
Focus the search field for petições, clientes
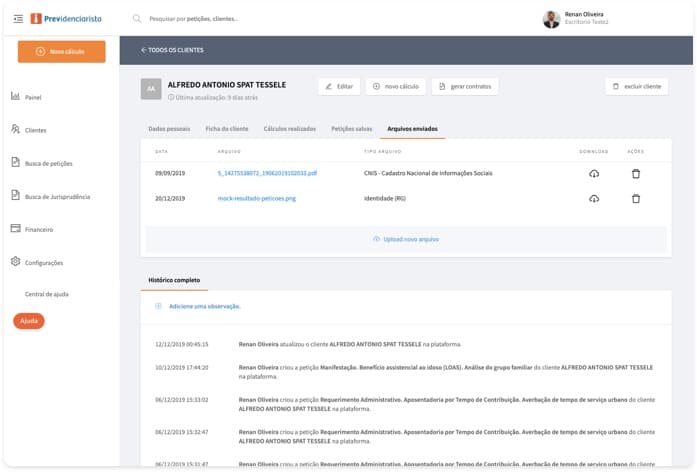pyautogui.click(x=194, y=19)
